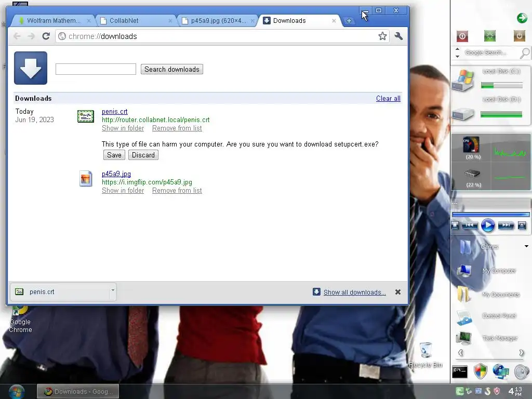The height and width of the screenshot is (399, 532).
Task: Close the download shelf bar
Action: point(398,292)
